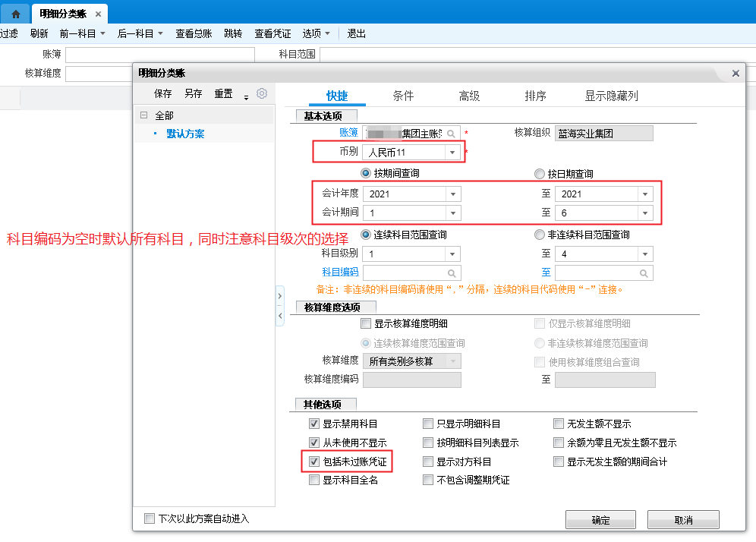Click 科目范围 field in background window
The height and width of the screenshot is (542, 756).
coord(537,55)
